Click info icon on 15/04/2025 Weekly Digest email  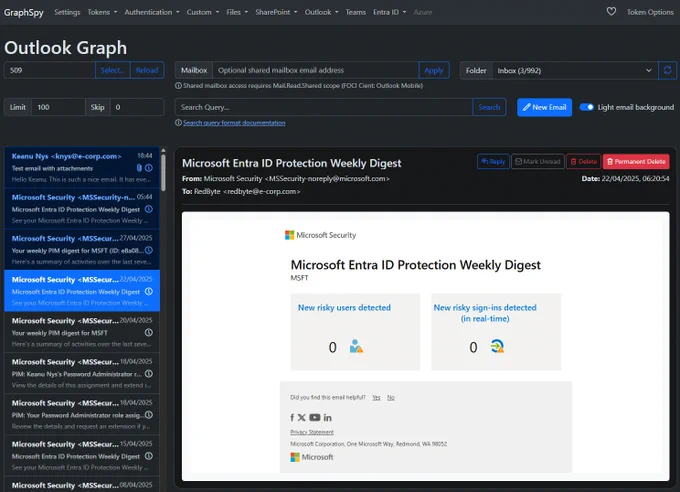pyautogui.click(x=149, y=456)
